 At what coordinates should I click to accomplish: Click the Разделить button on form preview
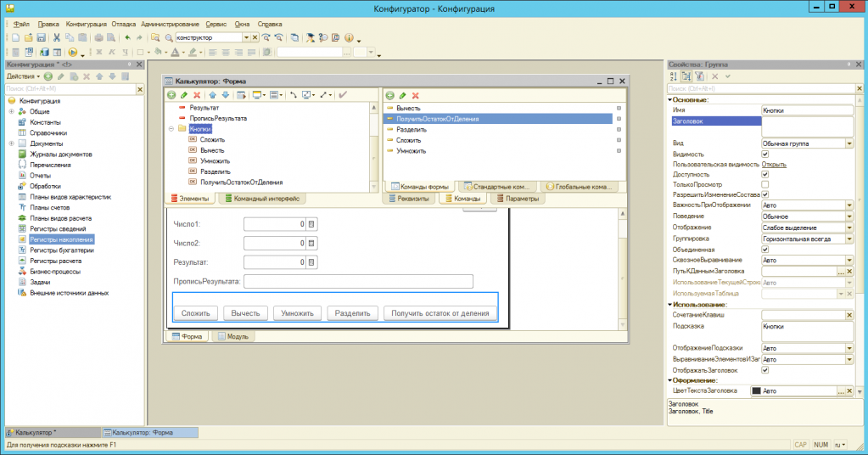tap(352, 313)
